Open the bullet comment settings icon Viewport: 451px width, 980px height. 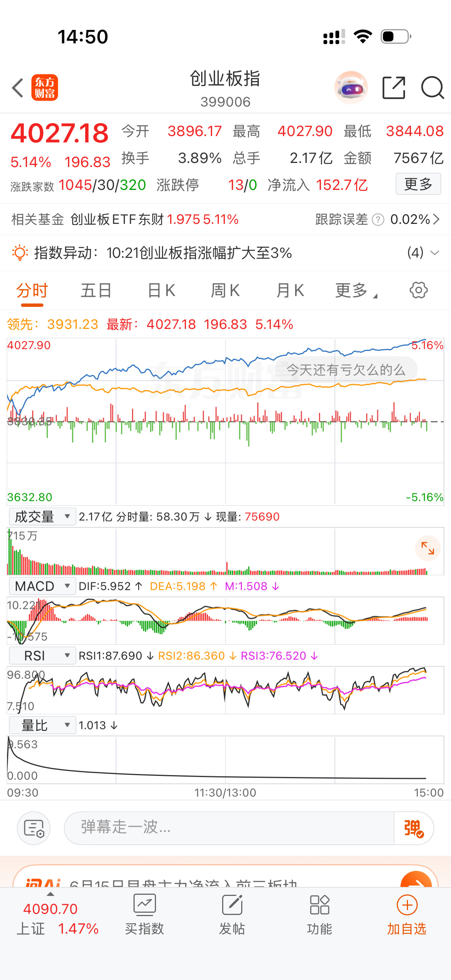click(34, 829)
